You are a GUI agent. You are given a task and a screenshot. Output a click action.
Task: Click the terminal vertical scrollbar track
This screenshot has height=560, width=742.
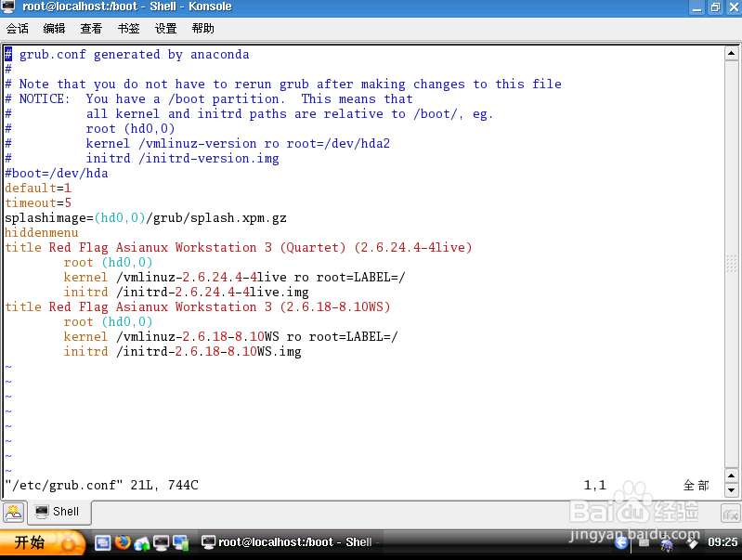(731, 264)
